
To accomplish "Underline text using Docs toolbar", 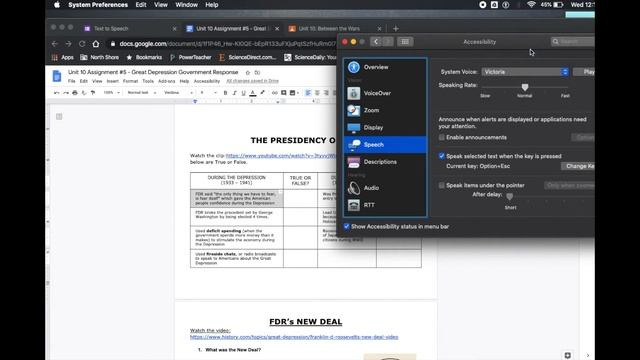I will pos(244,93).
